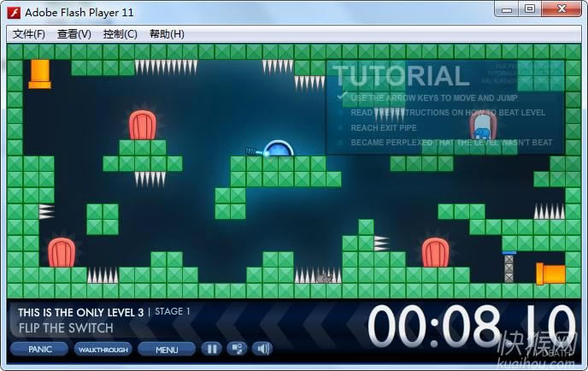The height and width of the screenshot is (371, 588).
Task: Click 'BECAME PERPLEXED' tutorial line
Action: [x=451, y=143]
